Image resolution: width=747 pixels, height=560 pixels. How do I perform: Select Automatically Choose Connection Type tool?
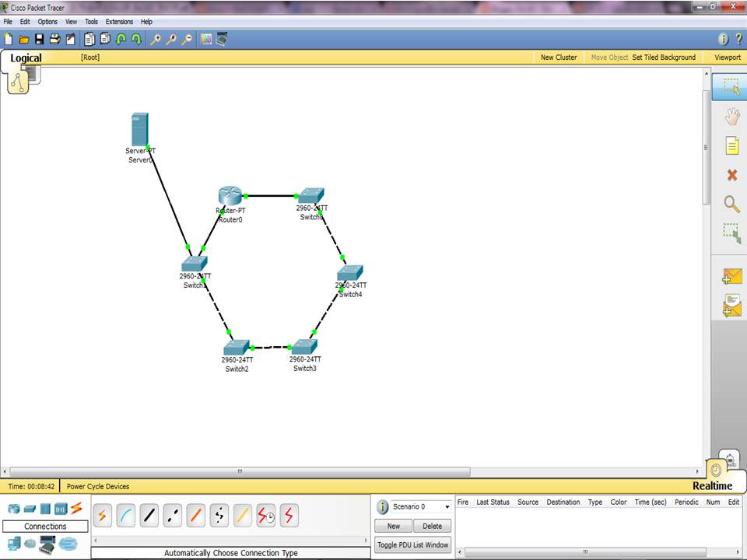click(102, 515)
